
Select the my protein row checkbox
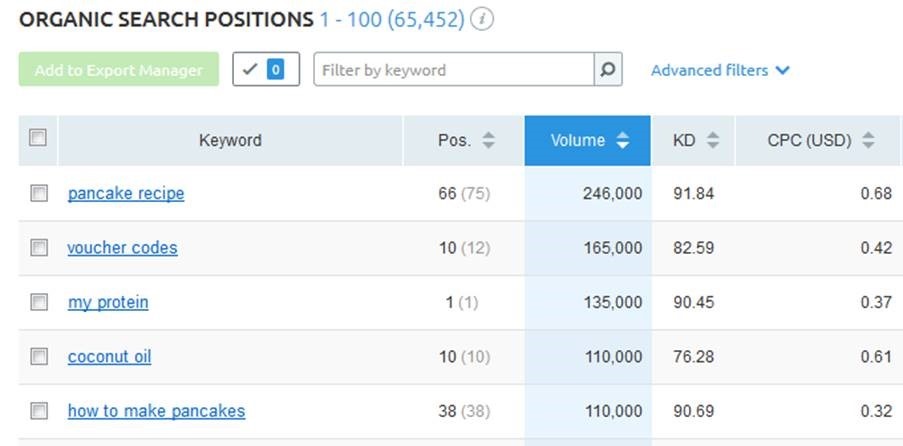point(39,302)
